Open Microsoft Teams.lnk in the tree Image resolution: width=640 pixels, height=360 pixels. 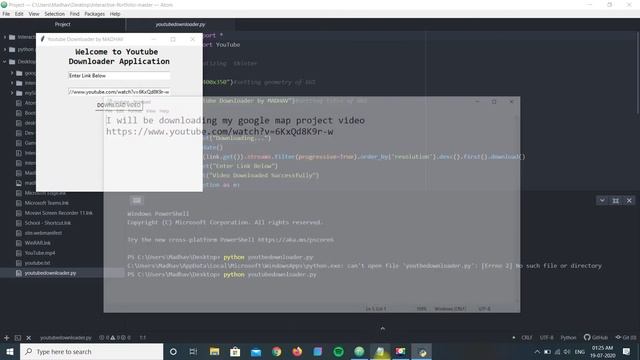(46, 203)
